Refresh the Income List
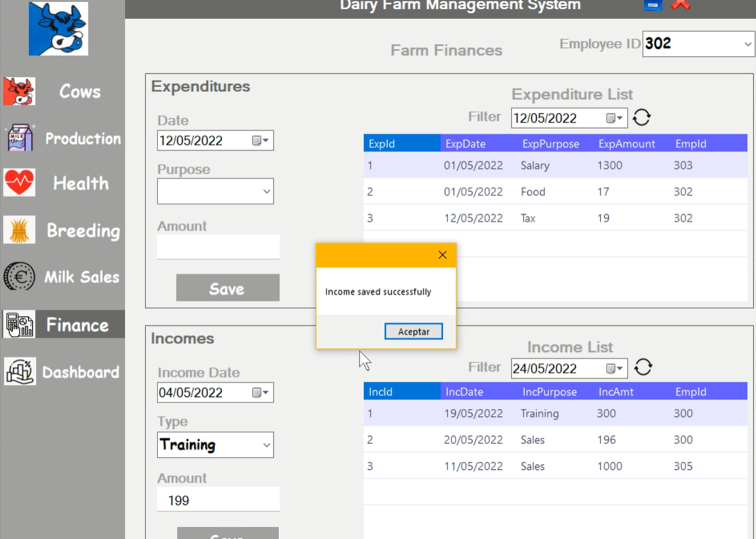Screen dimensions: 756x539 [x=643, y=368]
